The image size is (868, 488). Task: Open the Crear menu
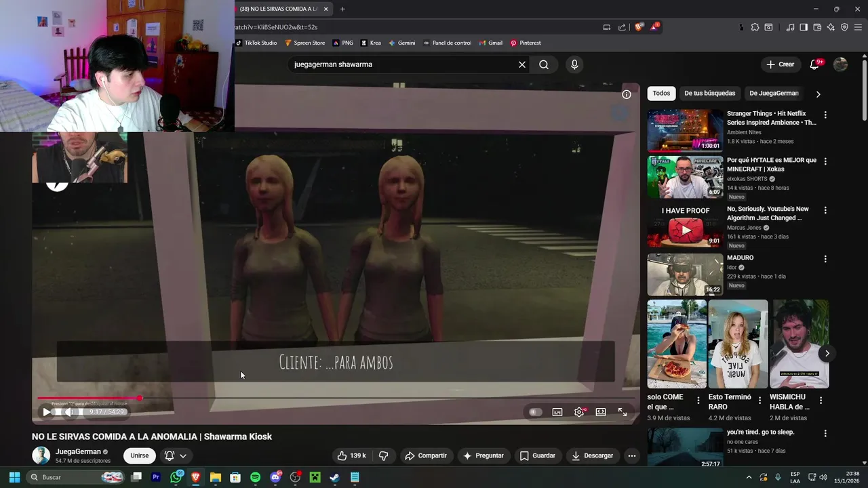[780, 64]
